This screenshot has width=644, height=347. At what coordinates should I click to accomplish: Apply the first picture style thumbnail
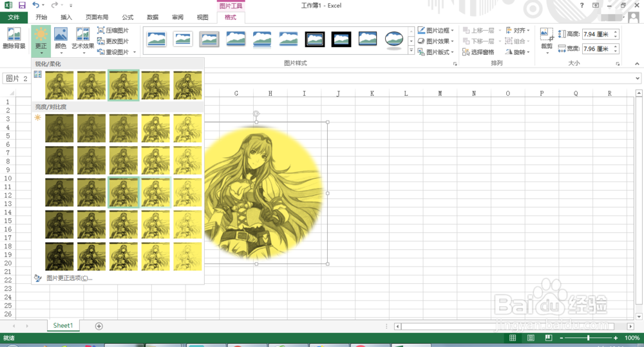click(156, 39)
